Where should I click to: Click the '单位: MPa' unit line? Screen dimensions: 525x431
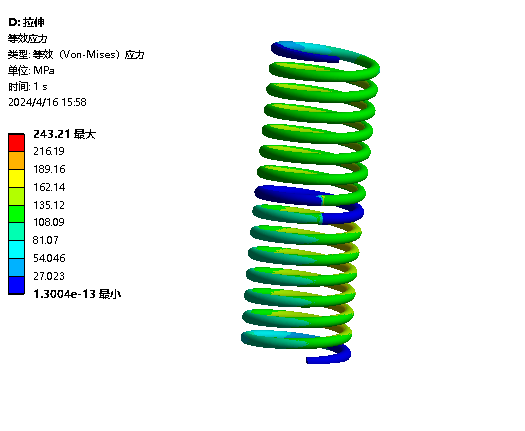click(x=31, y=70)
